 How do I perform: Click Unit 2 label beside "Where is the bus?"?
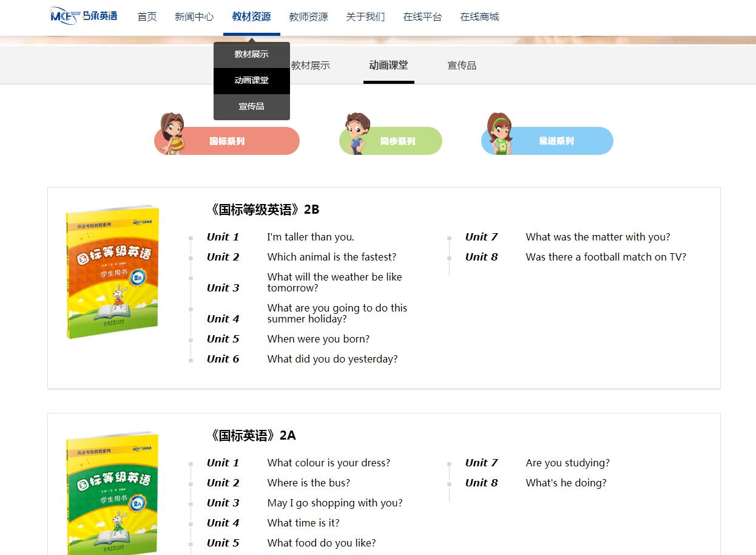click(x=223, y=483)
